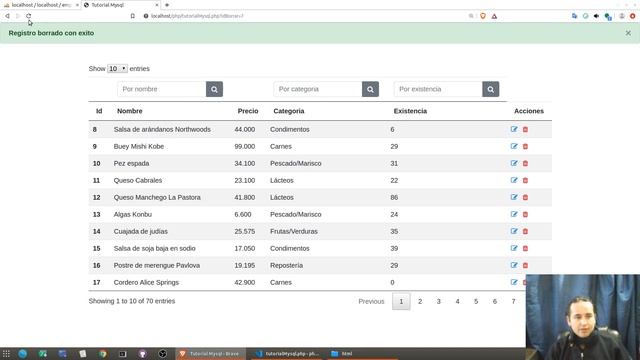Sort by the Categoria column header
Viewport: 640px width, 360px height.
tap(289, 111)
